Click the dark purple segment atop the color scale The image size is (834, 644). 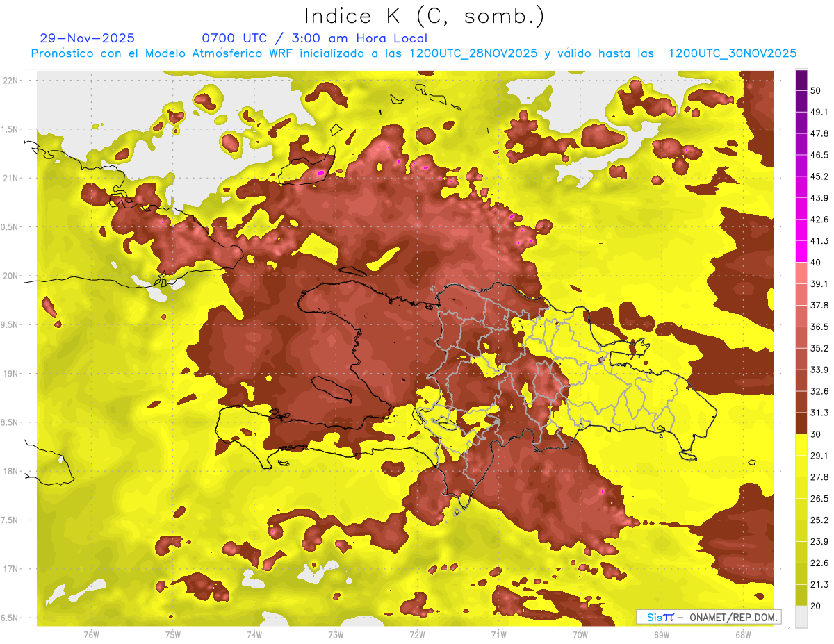801,81
